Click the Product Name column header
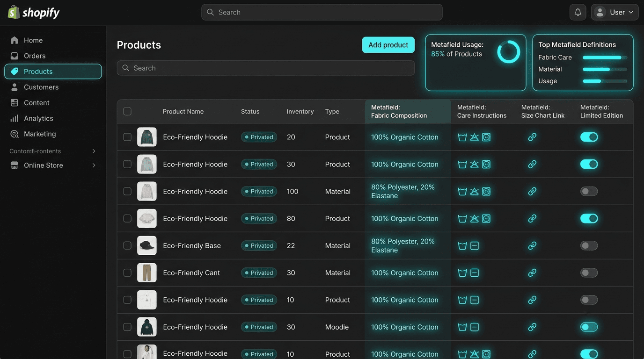 tap(183, 111)
